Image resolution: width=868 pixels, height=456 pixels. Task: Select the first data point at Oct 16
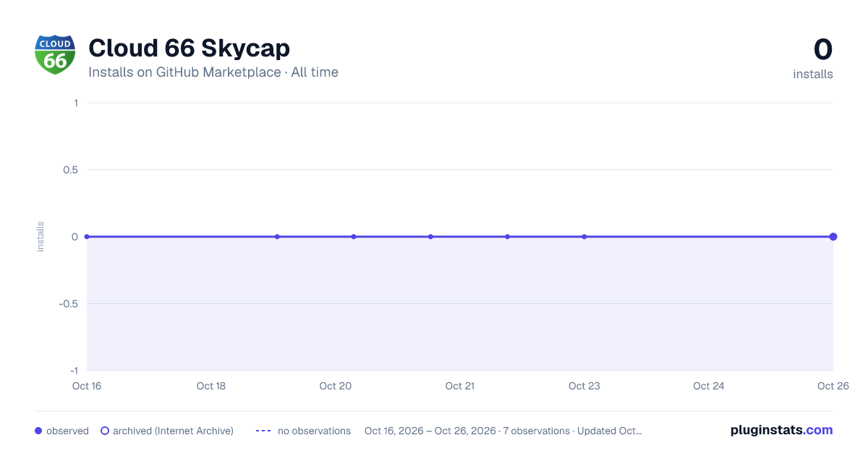click(87, 237)
